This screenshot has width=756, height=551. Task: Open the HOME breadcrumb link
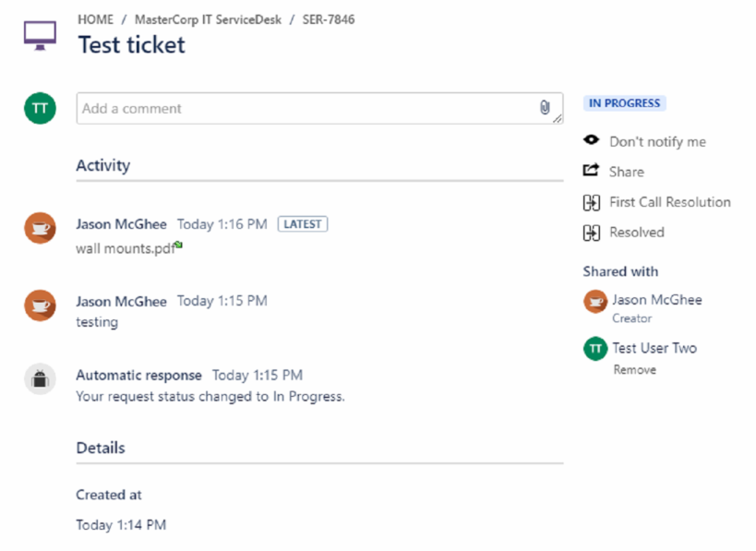[x=95, y=19]
